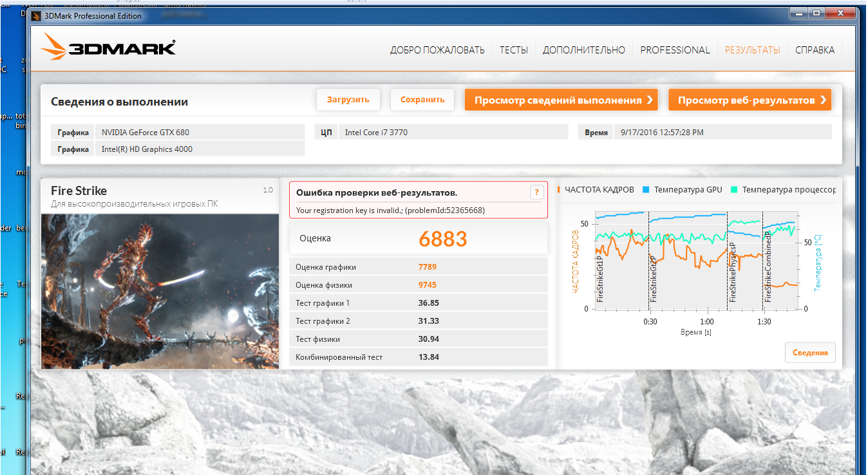
Task: Click the blue Температура GPU legend square
Action: [x=646, y=190]
